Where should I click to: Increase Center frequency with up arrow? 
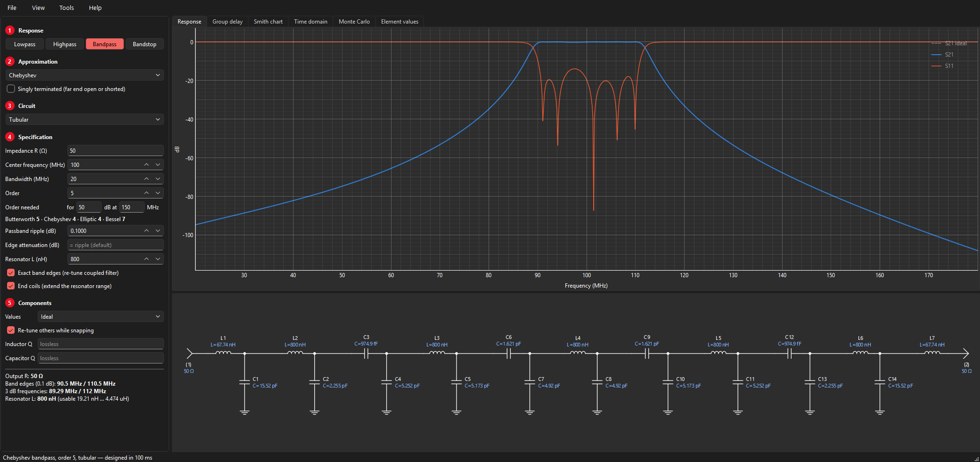[147, 165]
